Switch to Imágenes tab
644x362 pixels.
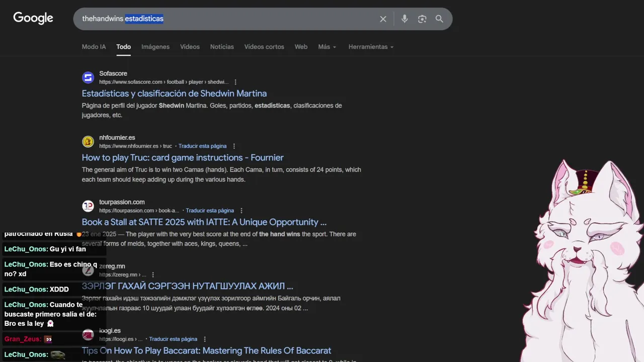tap(155, 47)
